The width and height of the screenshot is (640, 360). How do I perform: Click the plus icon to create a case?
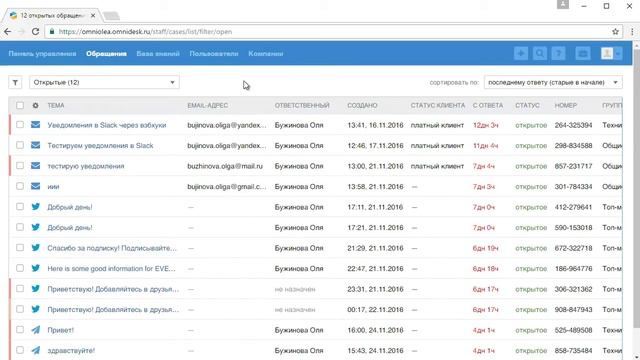click(521, 53)
